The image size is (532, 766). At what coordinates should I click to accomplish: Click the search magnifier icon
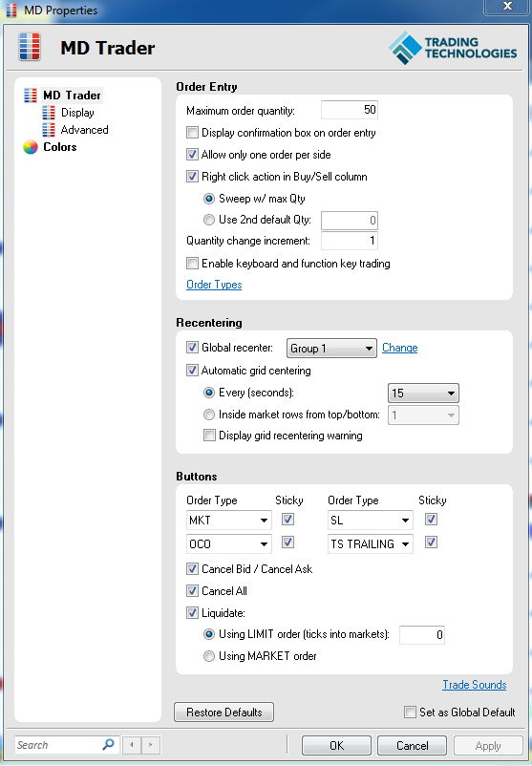coord(109,744)
